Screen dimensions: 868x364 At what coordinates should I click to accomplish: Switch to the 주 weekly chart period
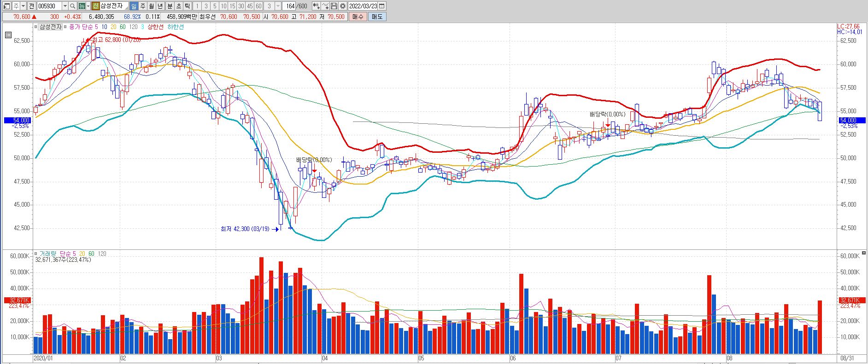(x=142, y=6)
